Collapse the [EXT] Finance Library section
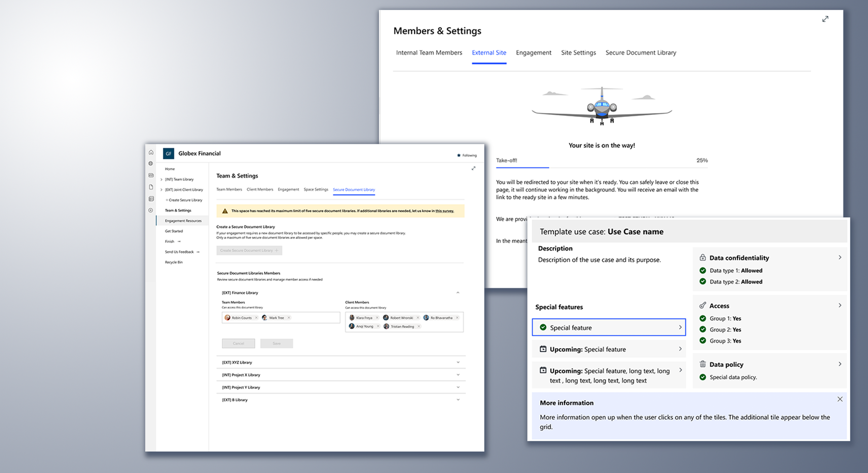 (x=458, y=293)
